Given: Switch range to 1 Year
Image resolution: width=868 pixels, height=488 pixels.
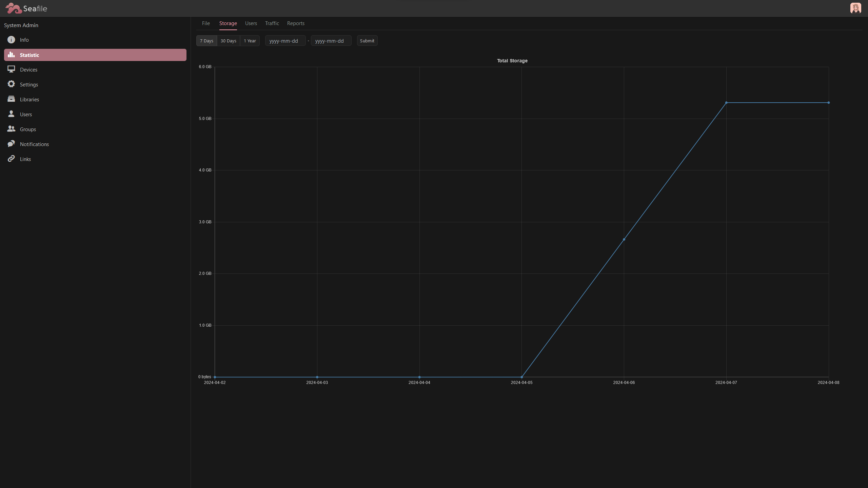Looking at the screenshot, I should pyautogui.click(x=250, y=41).
